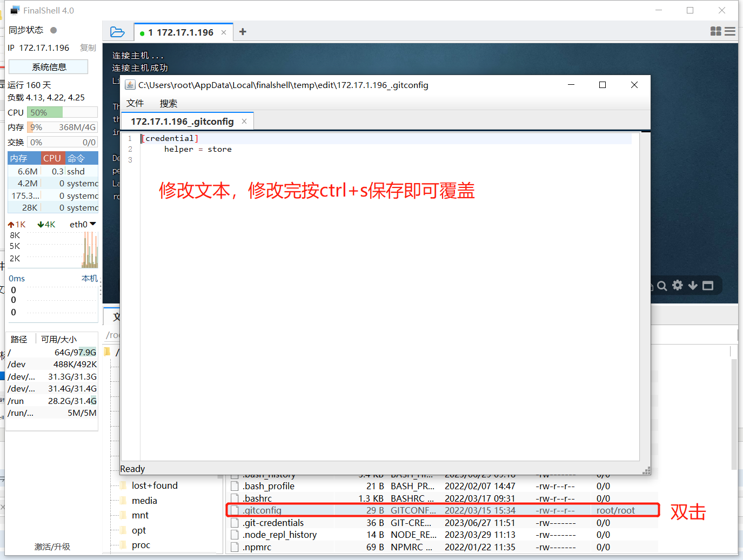Screen dimensions: 743x560
Task: Click the 本机 latency label
Action: (x=90, y=278)
